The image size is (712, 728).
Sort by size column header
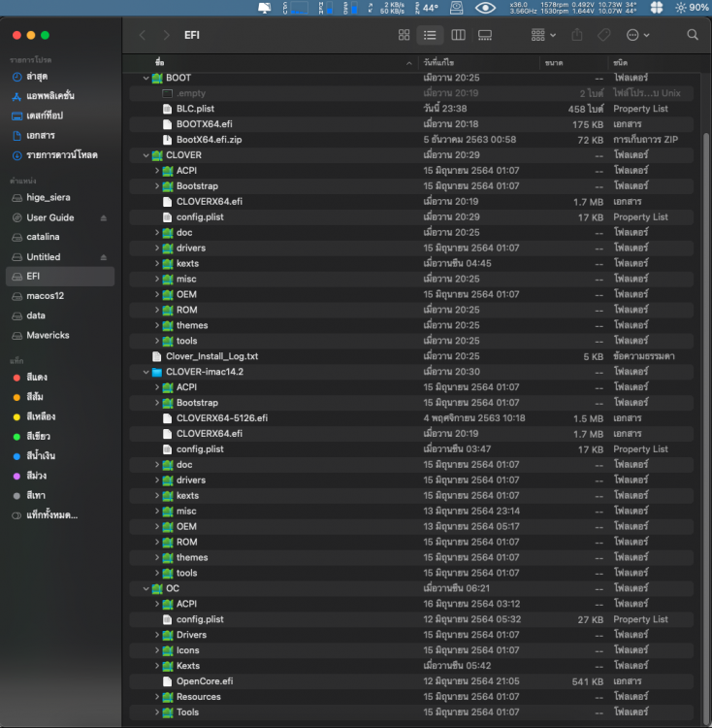(573, 63)
